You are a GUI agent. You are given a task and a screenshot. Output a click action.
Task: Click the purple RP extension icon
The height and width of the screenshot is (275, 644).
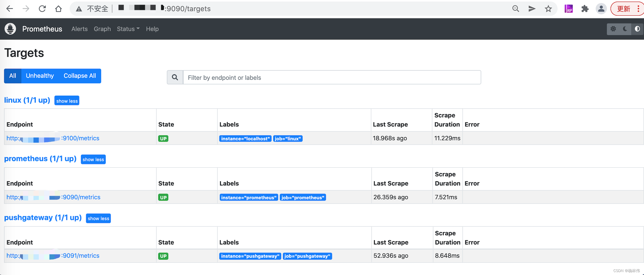(x=569, y=8)
